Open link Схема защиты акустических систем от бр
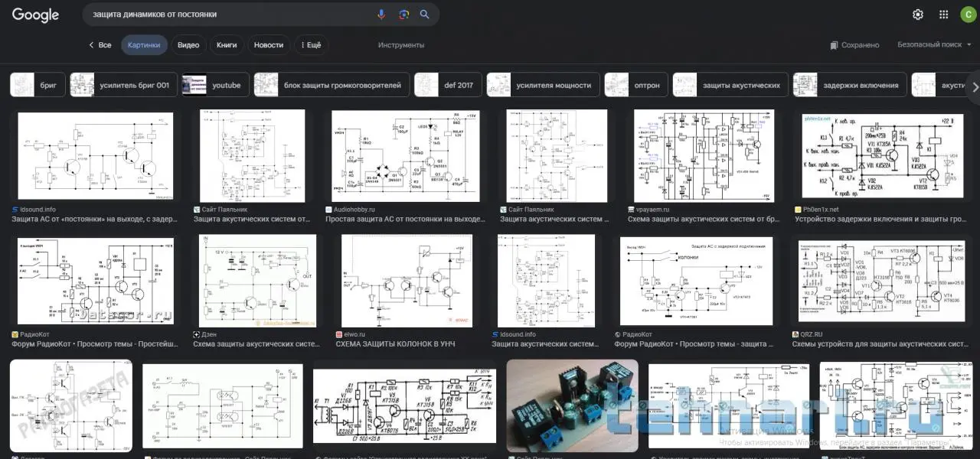 pos(704,219)
